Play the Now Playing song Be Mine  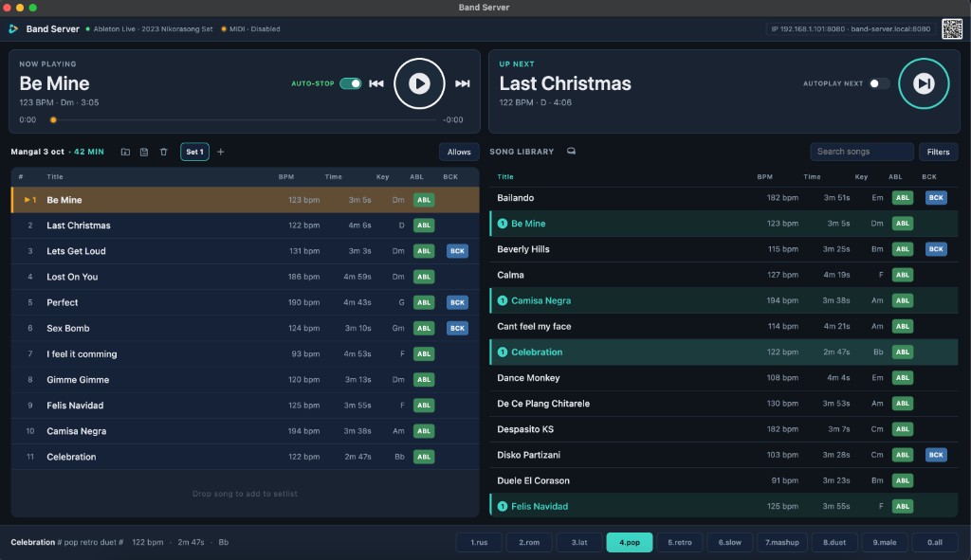419,83
